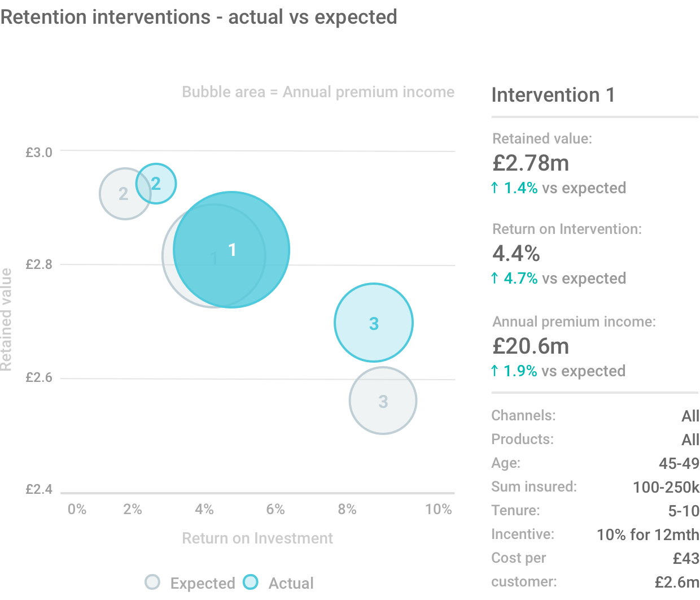700x600 pixels.
Task: Toggle the Expected legend marker
Action: pos(152,582)
